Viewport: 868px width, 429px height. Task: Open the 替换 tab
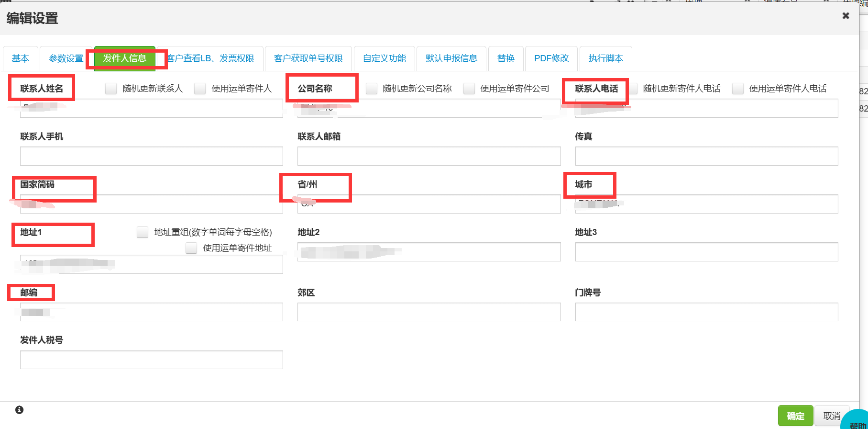click(x=506, y=58)
